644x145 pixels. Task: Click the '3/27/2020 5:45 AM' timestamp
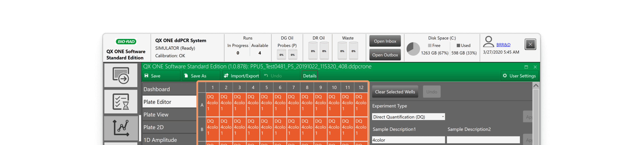point(501,52)
